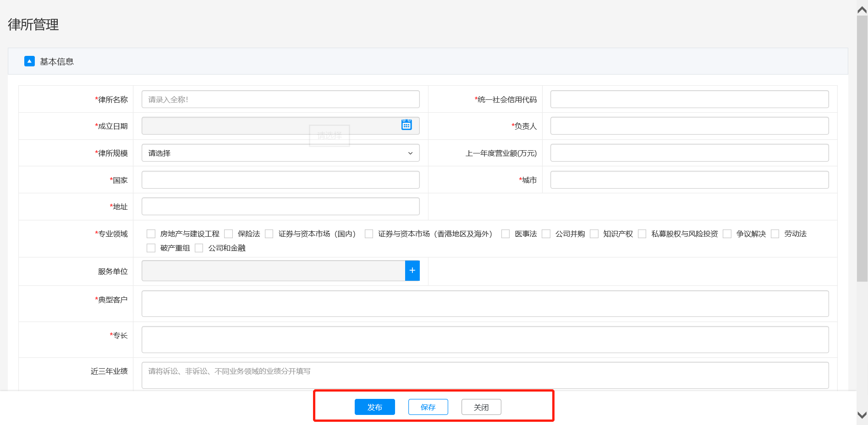Select the 破产重组 checkbox

pos(151,248)
